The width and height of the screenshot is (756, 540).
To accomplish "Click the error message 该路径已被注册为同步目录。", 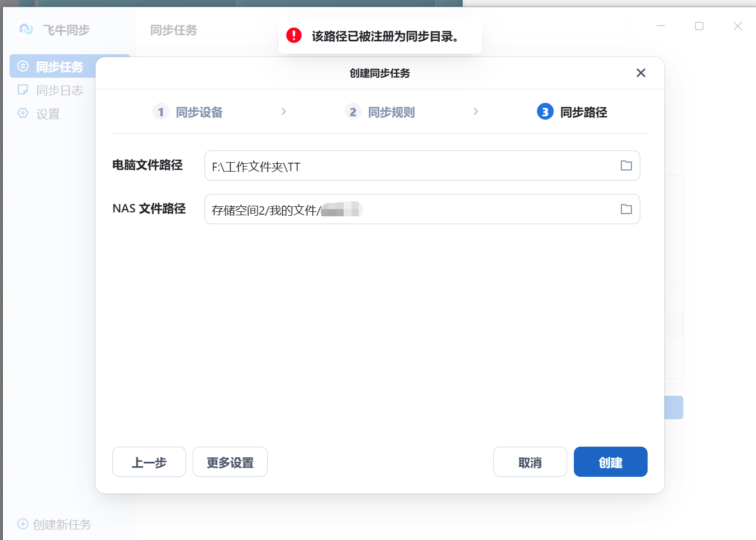I will pyautogui.click(x=386, y=36).
